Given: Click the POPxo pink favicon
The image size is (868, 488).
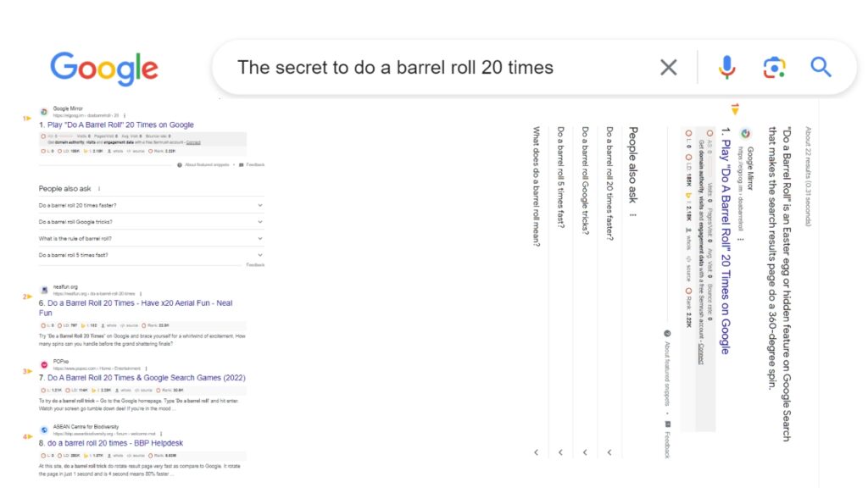Looking at the screenshot, I should (x=44, y=364).
